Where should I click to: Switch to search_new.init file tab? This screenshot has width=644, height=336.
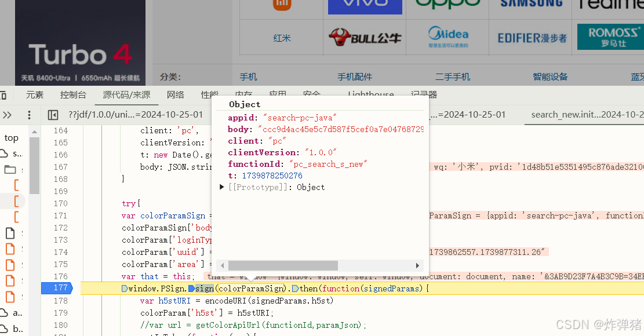coord(587,115)
